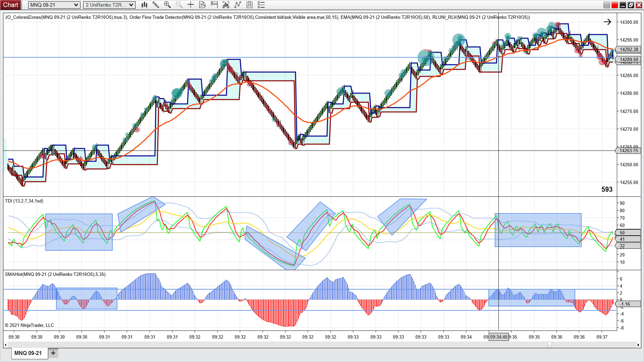
Task: Open the drawing tools pencil icon
Action: (156, 5)
